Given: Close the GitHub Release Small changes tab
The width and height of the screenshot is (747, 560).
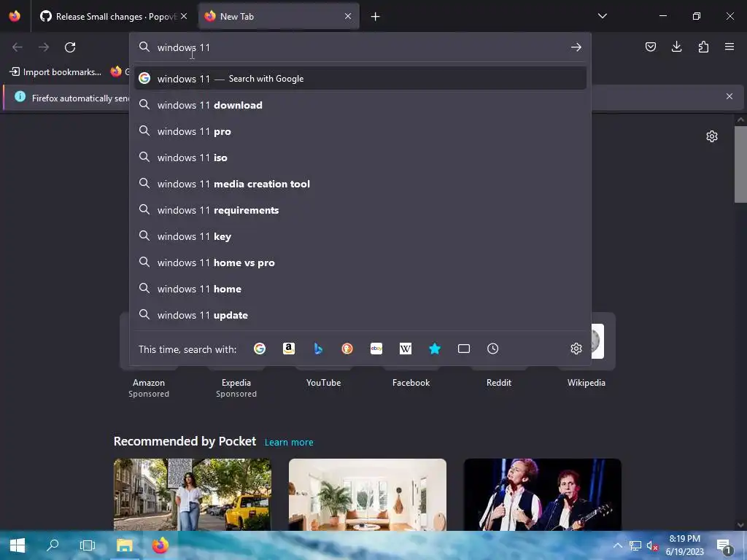Looking at the screenshot, I should [x=184, y=16].
